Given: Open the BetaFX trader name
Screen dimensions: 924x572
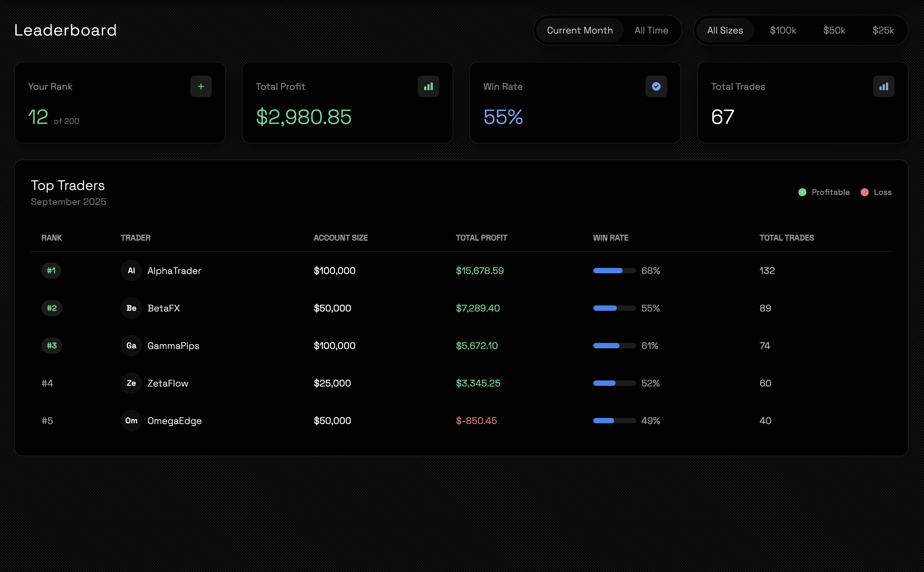Looking at the screenshot, I should pos(163,308).
